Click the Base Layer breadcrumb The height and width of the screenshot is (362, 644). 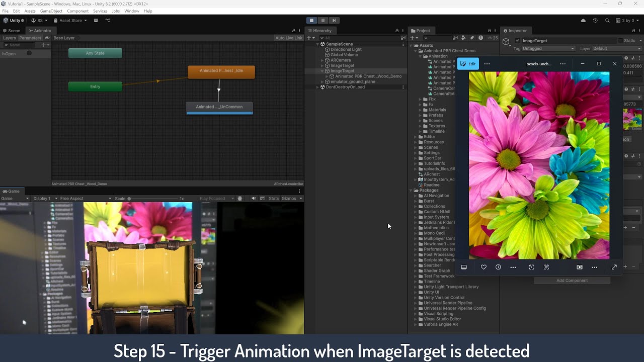64,38
